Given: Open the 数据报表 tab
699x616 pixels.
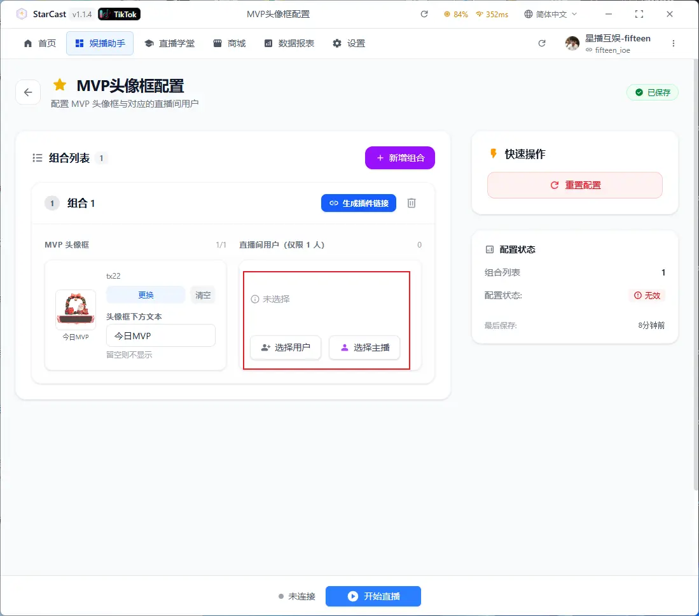Looking at the screenshot, I should point(289,43).
